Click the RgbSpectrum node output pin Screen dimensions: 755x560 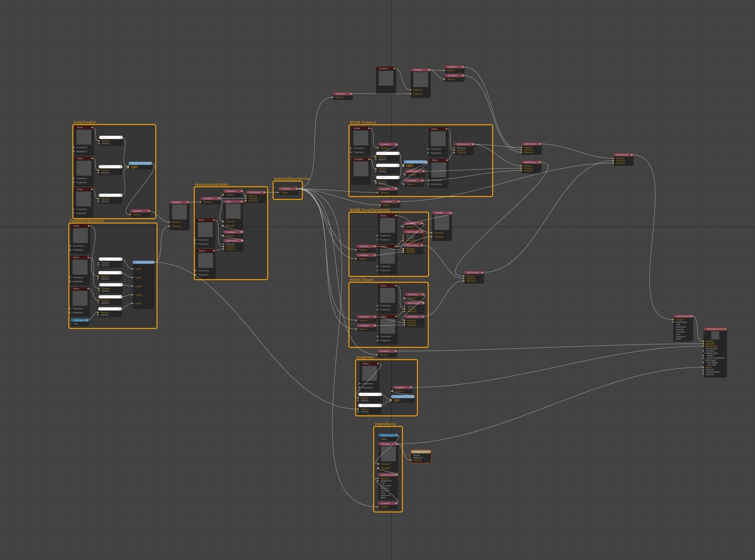pos(87,320)
